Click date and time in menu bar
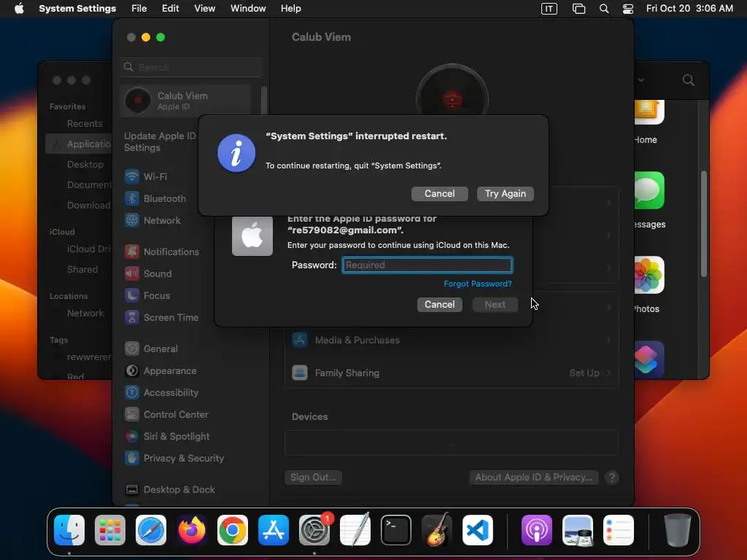This screenshot has width=747, height=560. point(689,9)
